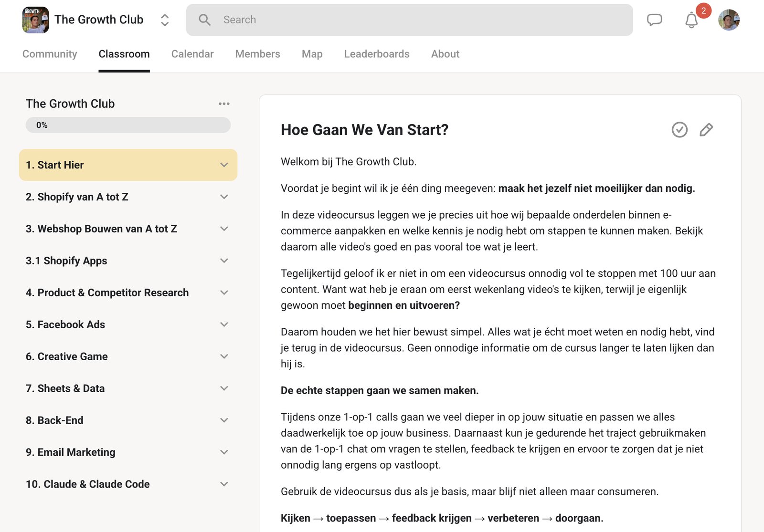Viewport: 764px width, 532px height.
Task: Open the Leaderboards tab
Action: (377, 54)
